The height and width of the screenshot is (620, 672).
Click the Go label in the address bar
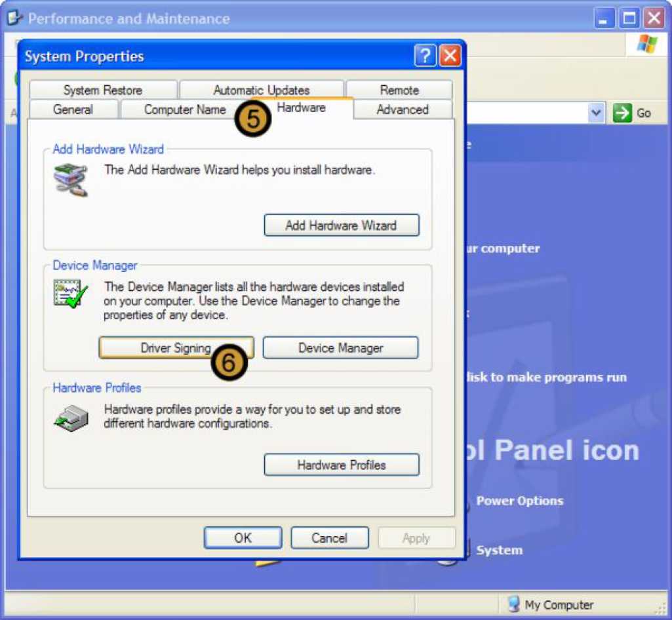pos(644,113)
